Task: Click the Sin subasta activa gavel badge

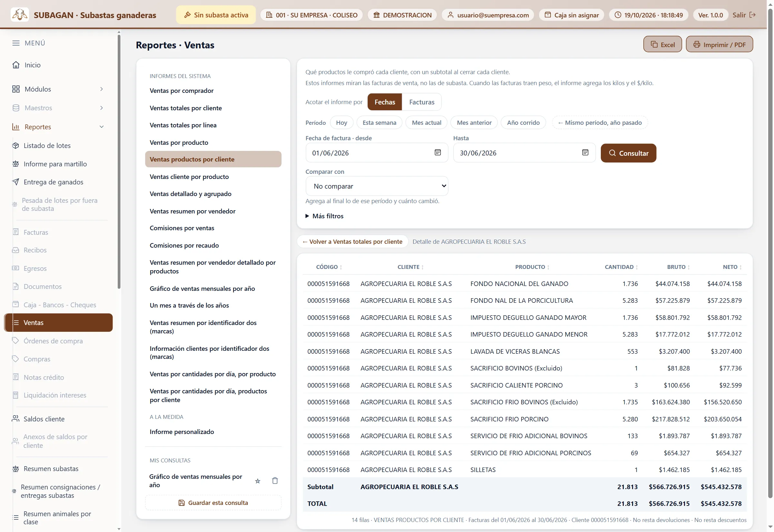Action: (216, 15)
